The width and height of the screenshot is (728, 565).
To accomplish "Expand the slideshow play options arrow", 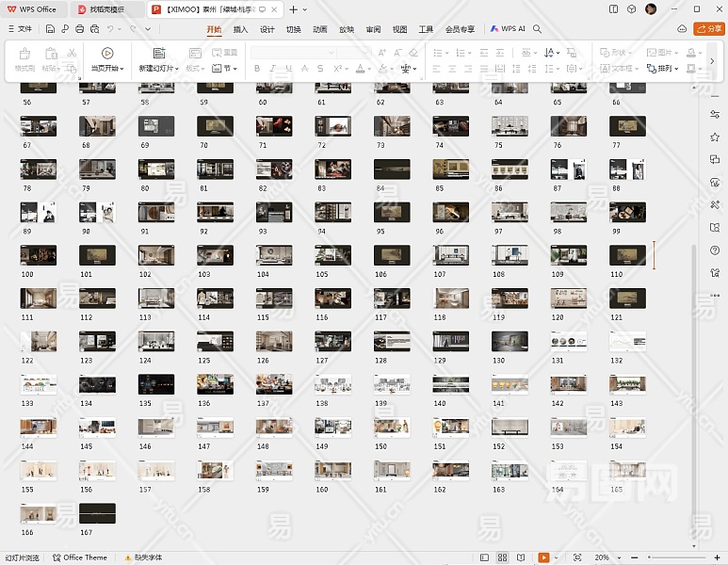I will 557,557.
